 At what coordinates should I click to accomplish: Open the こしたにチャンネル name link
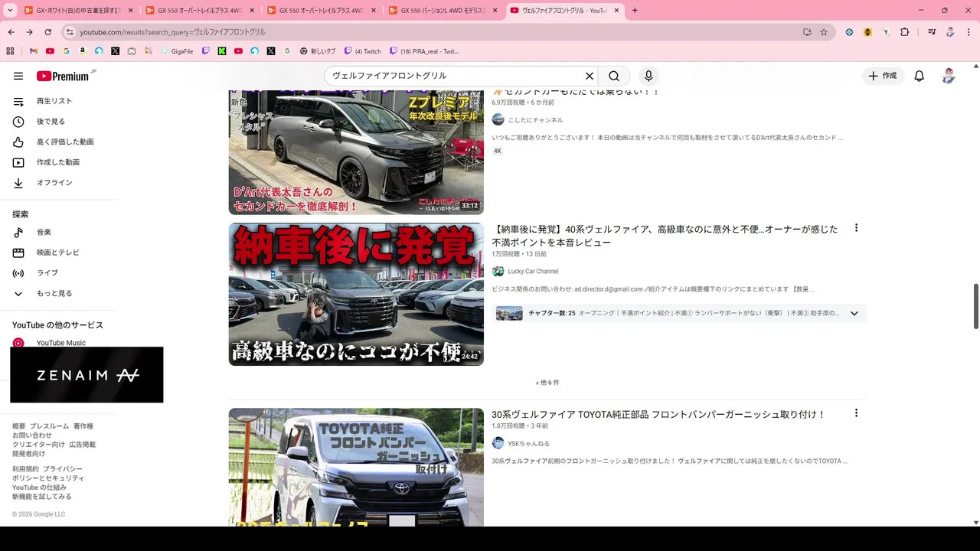[x=535, y=120]
